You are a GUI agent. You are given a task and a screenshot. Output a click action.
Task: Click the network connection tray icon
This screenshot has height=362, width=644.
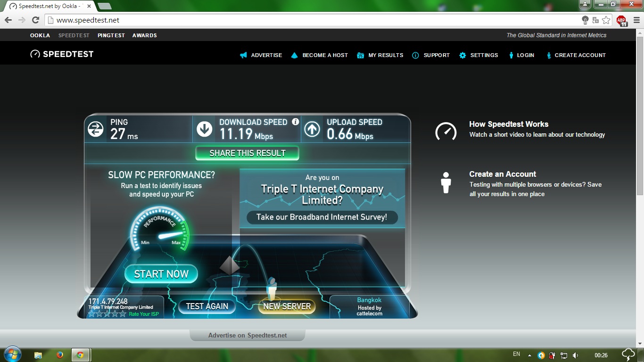pyautogui.click(x=564, y=355)
